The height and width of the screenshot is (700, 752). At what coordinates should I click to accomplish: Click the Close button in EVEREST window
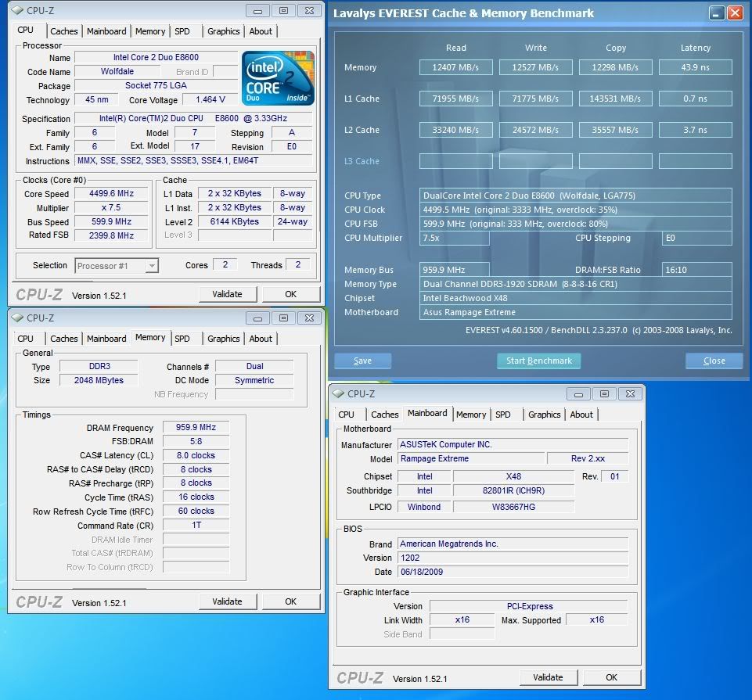(x=714, y=361)
